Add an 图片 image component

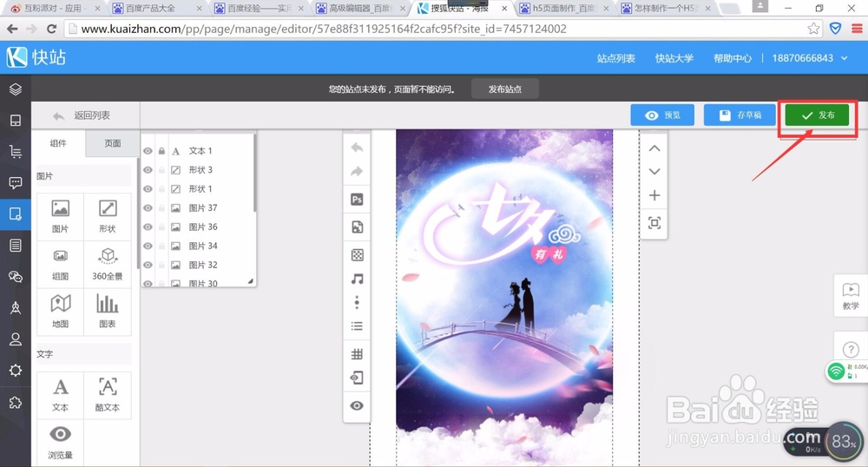(x=61, y=216)
